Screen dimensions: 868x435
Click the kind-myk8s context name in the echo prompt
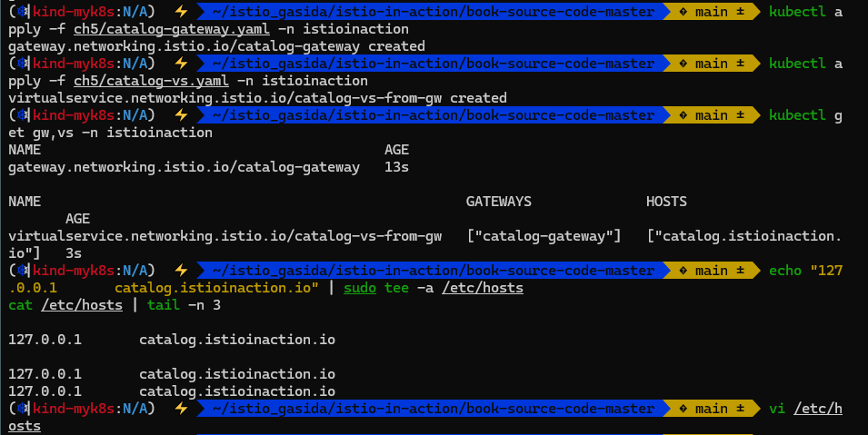coord(74,271)
